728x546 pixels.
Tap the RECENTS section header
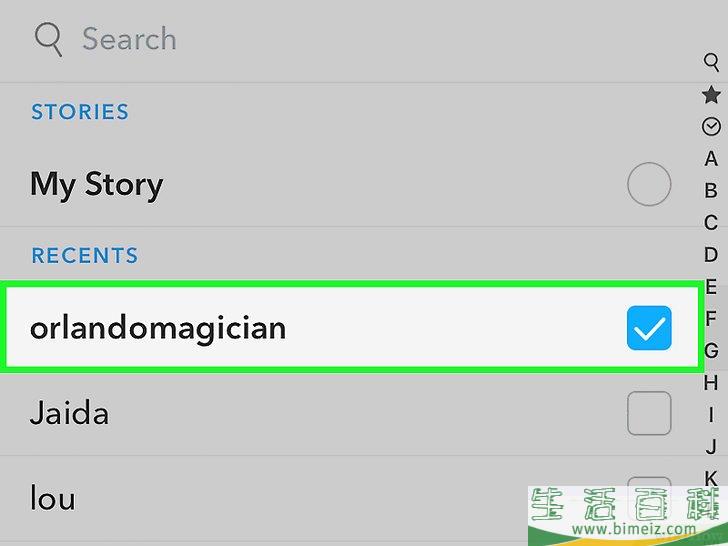tap(85, 255)
